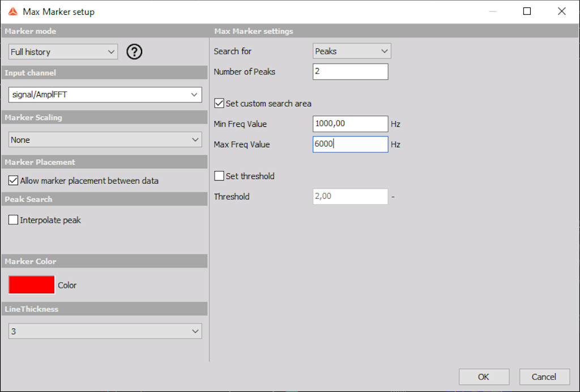Open the Search for Peaks dropdown
580x392 pixels.
click(x=352, y=51)
